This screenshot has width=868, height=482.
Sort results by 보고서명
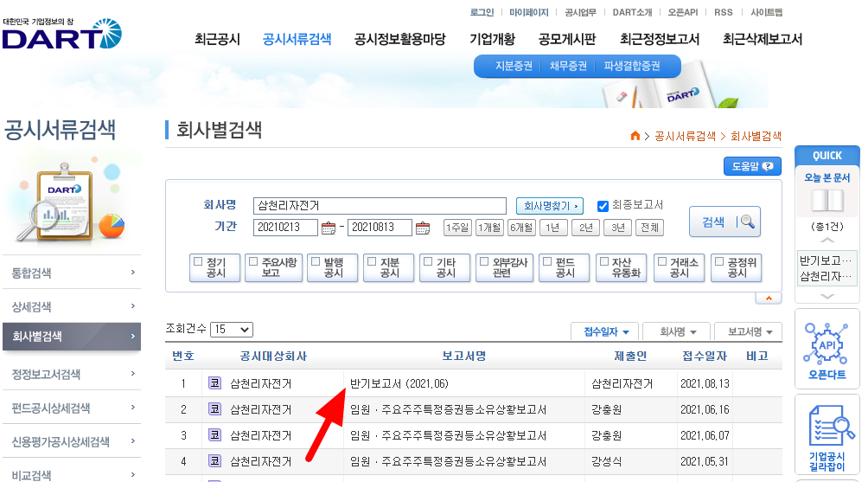click(749, 331)
